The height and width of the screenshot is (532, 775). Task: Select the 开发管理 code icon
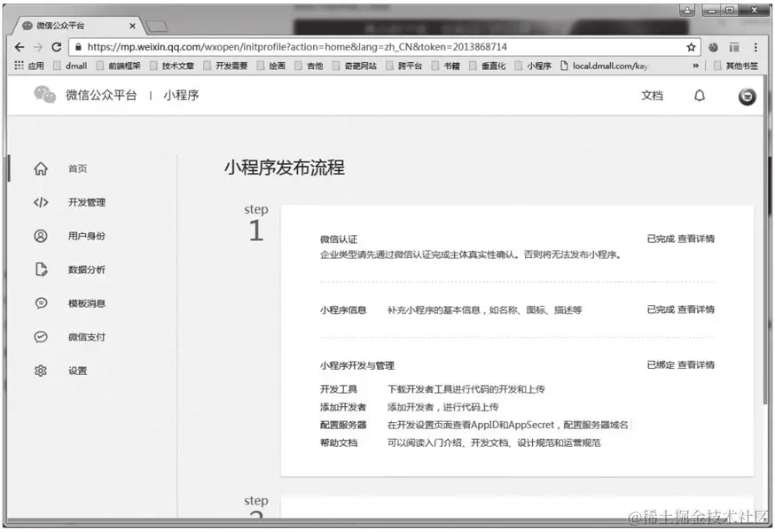tap(40, 202)
